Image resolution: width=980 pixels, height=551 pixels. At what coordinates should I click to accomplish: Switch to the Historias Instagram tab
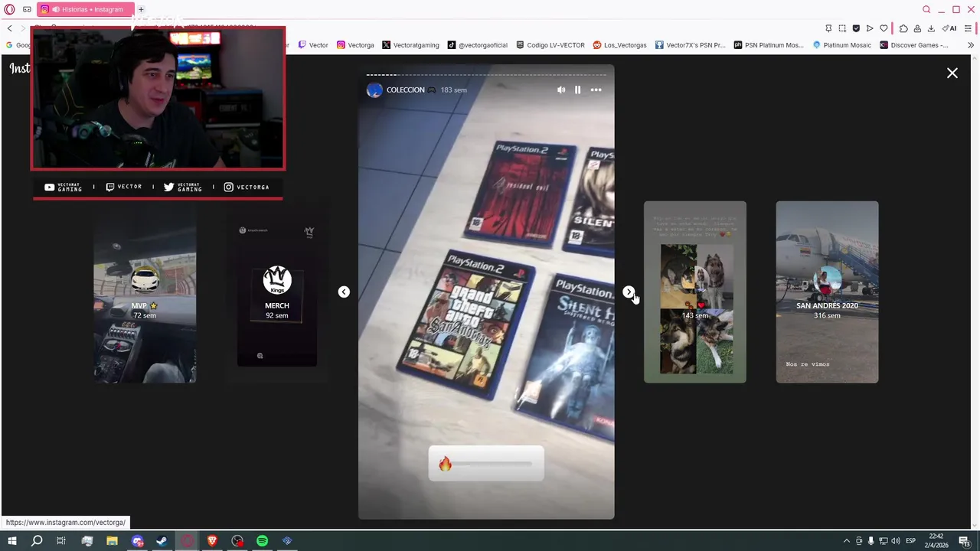tap(86, 9)
